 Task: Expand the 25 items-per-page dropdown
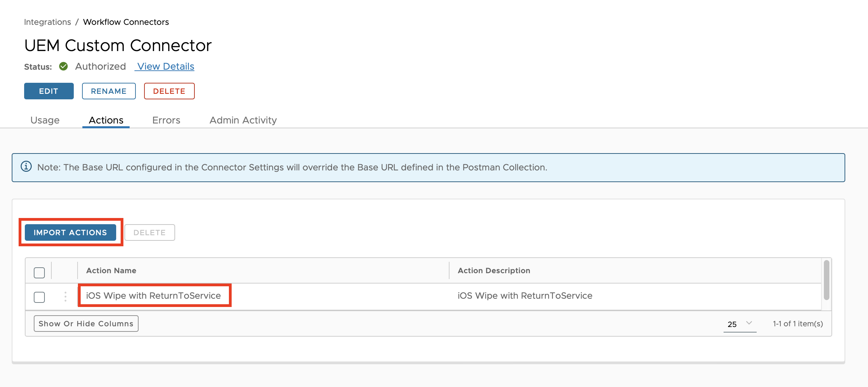(739, 324)
